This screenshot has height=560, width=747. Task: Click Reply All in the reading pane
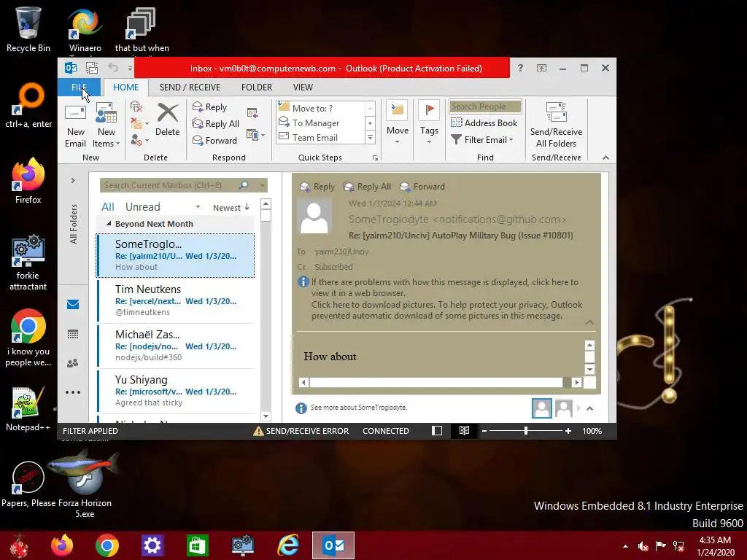pyautogui.click(x=368, y=187)
